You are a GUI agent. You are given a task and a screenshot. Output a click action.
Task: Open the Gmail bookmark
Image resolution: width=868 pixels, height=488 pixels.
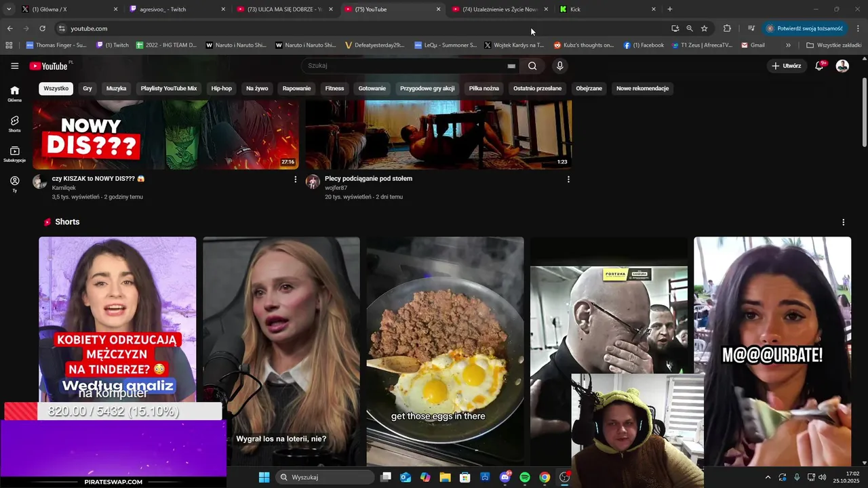click(753, 45)
